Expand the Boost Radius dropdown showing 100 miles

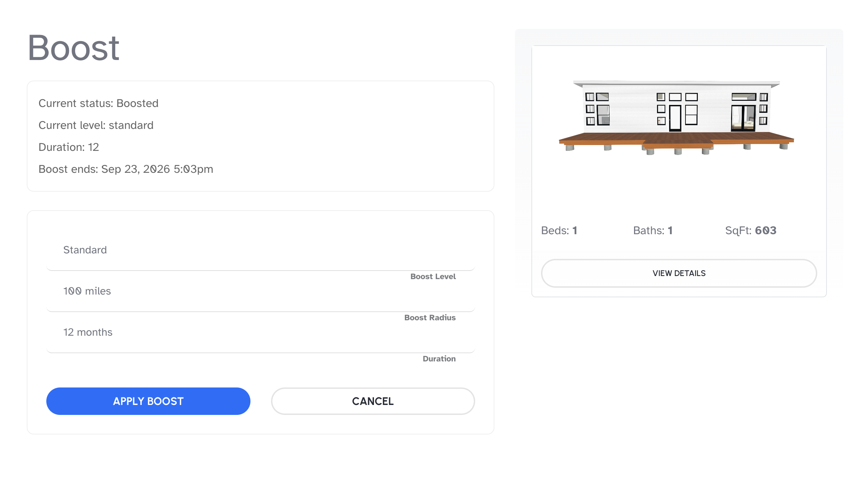(x=260, y=291)
